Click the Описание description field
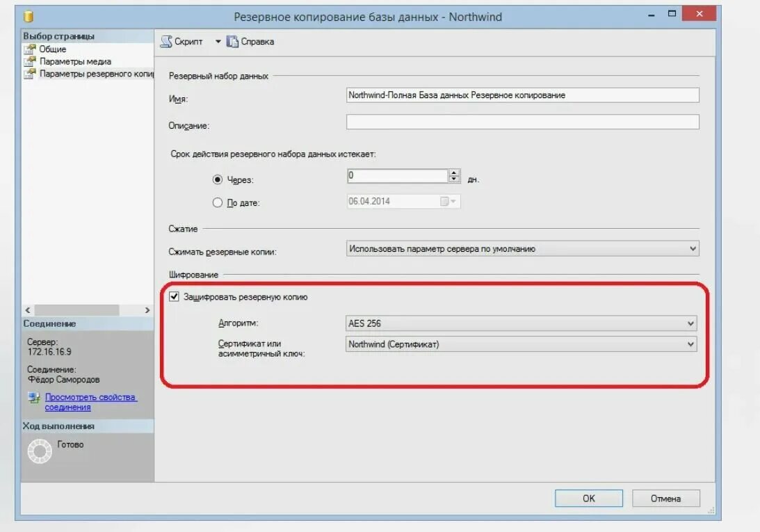 pyautogui.click(x=522, y=122)
